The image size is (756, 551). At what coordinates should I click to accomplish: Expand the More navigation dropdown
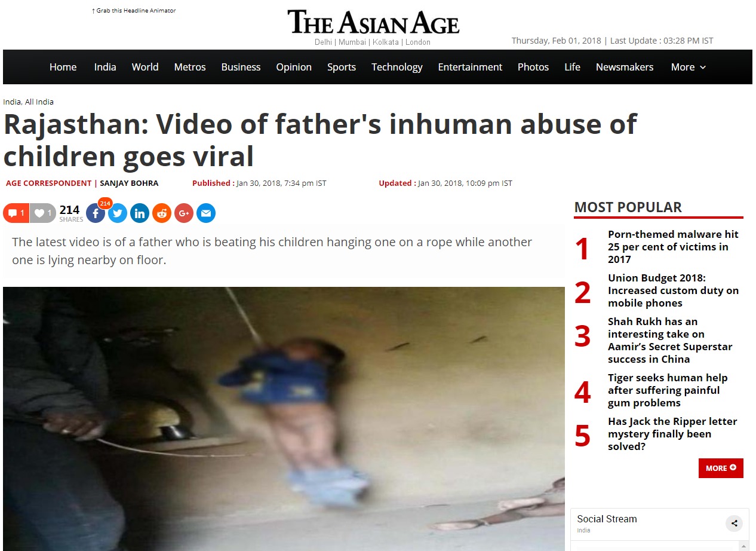coord(689,67)
